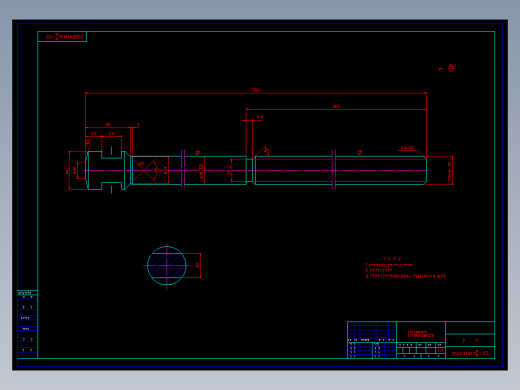Select the "55" head length dimension

point(108,125)
